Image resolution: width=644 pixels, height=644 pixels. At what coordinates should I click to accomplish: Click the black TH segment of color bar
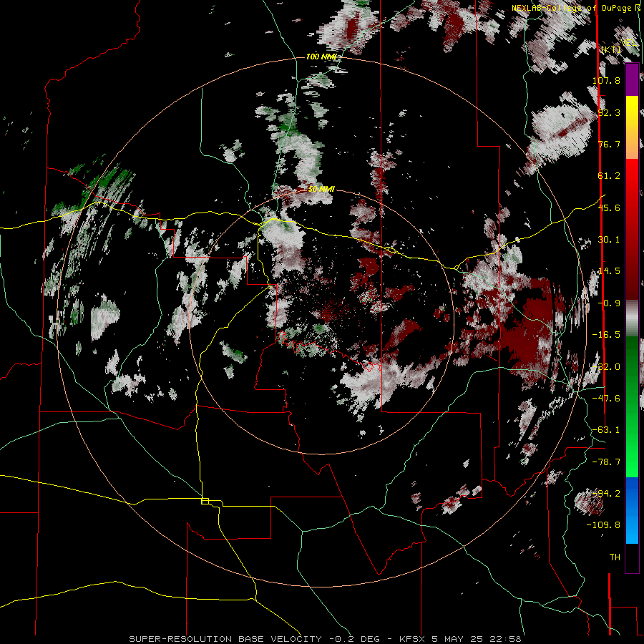(x=632, y=557)
